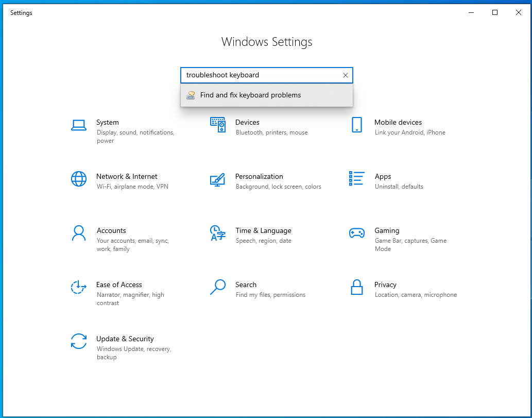532x418 pixels.
Task: Open the Accounts category label
Action: pos(111,230)
